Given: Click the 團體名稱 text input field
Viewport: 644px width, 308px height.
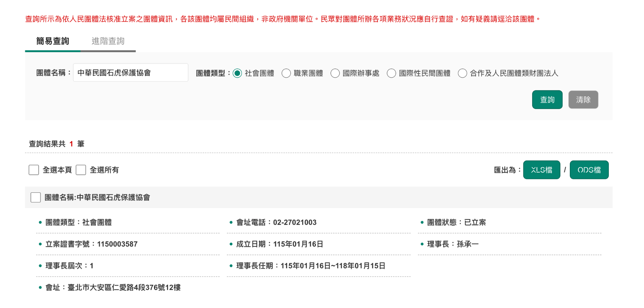Looking at the screenshot, I should coord(130,73).
